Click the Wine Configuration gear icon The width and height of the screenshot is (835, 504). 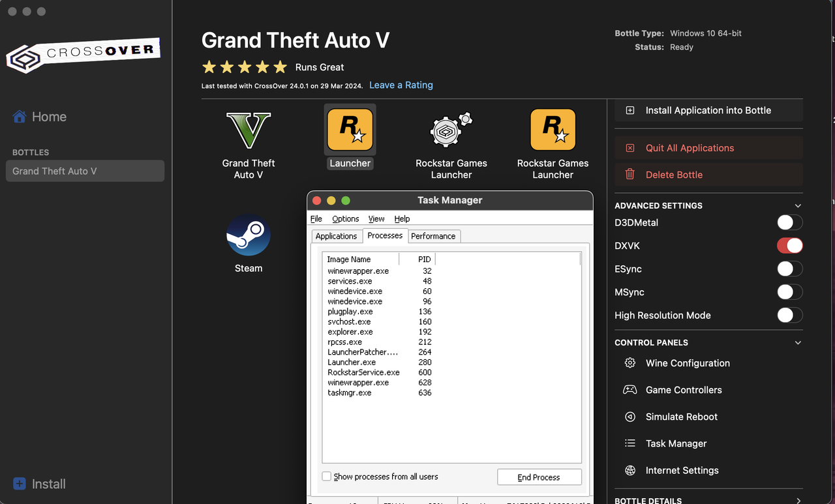click(x=630, y=363)
